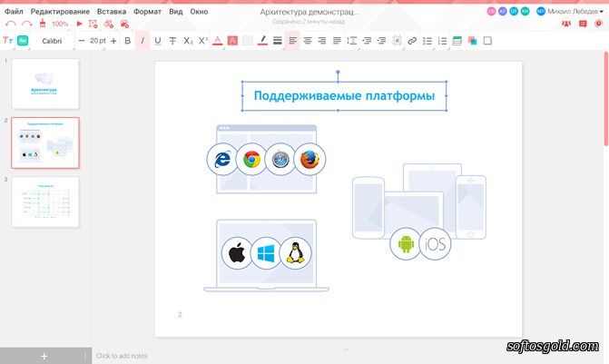Viewport: 609px width, 364px height.
Task: Click the numbered list icon
Action: (x=442, y=41)
